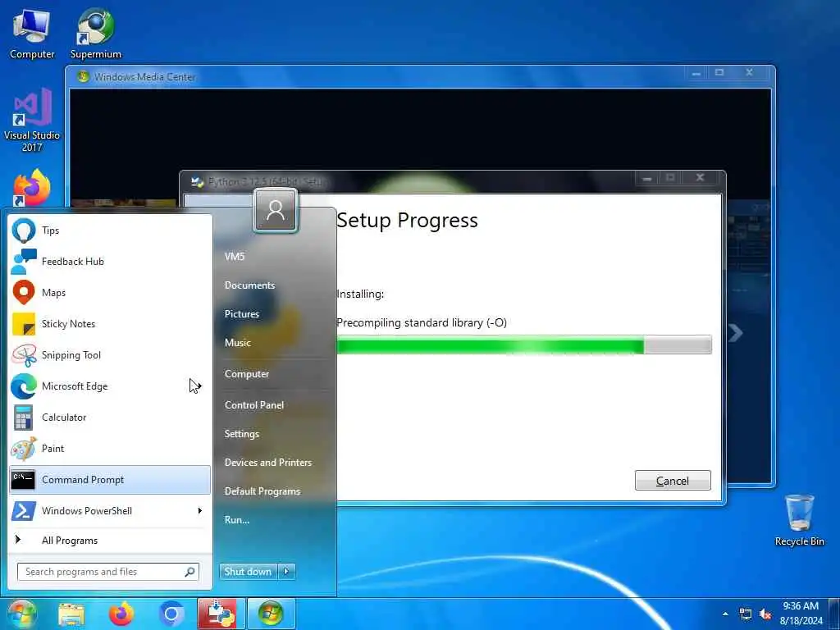The width and height of the screenshot is (840, 630).
Task: Switch to Windows Media Center taskbar item
Action: [x=271, y=614]
